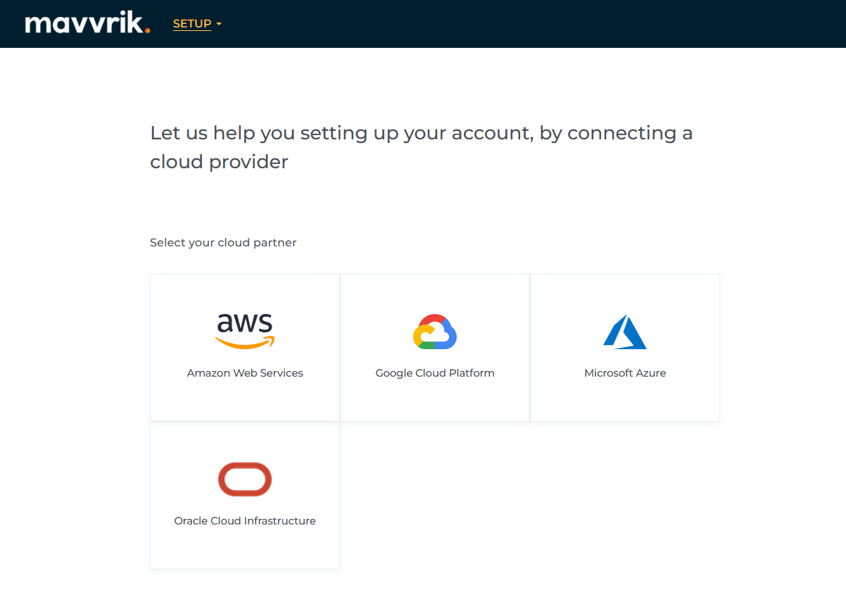
Task: Open the SETUP menu
Action: point(192,24)
